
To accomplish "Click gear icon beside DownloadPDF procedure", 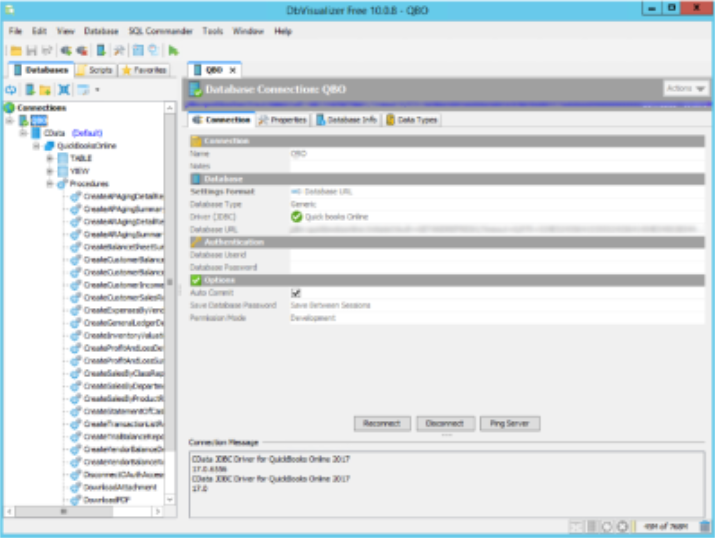I will pos(76,500).
